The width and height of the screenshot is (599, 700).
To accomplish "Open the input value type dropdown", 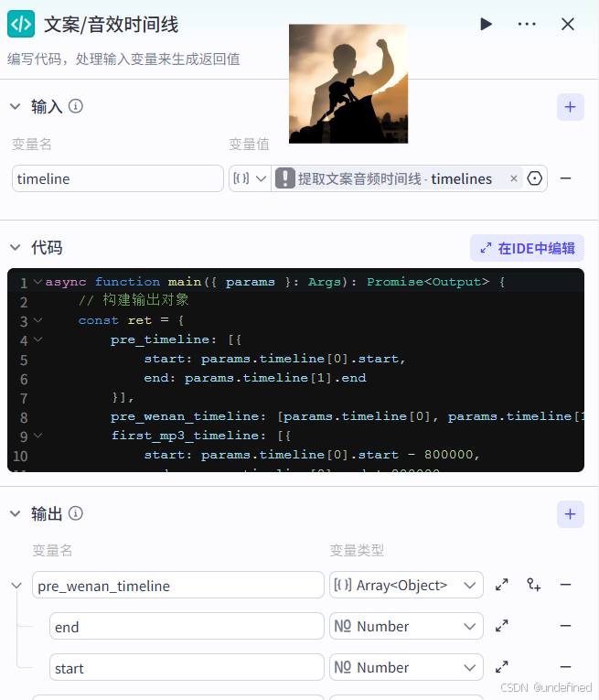I will click(x=250, y=178).
